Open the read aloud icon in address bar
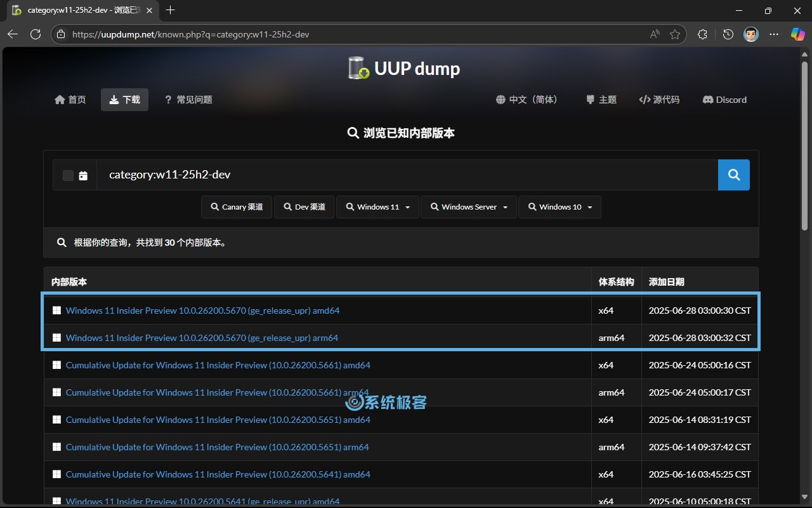Screen dimensions: 812x508 655,34
